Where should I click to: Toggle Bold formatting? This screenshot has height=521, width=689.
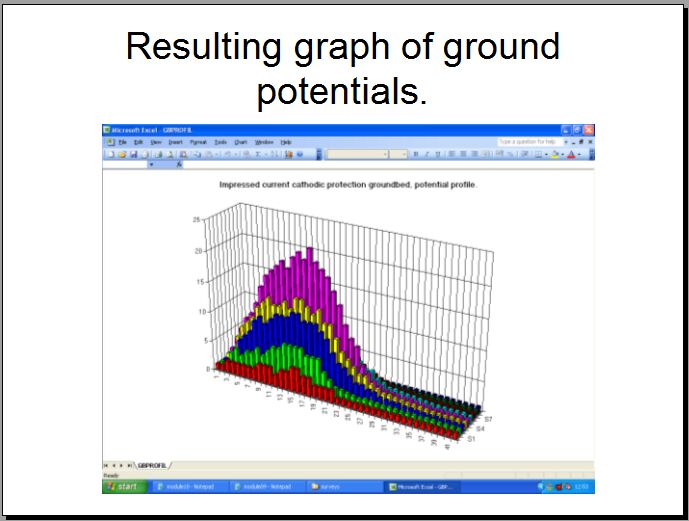pyautogui.click(x=416, y=154)
